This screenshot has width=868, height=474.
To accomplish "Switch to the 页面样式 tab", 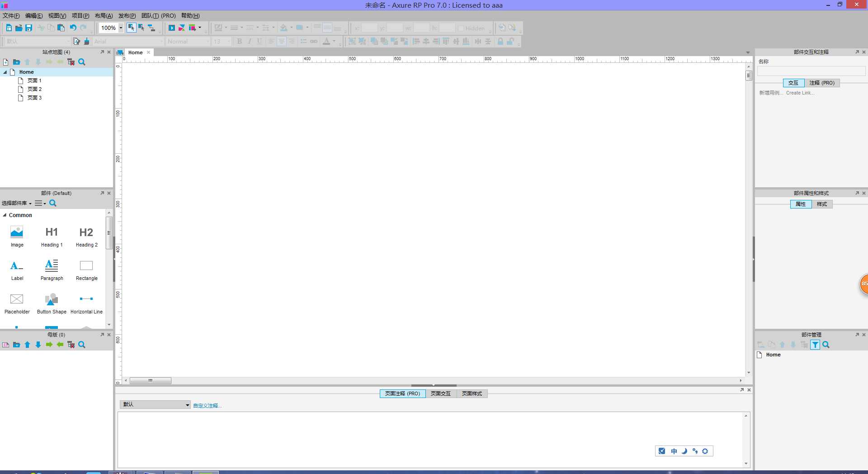I will (472, 393).
